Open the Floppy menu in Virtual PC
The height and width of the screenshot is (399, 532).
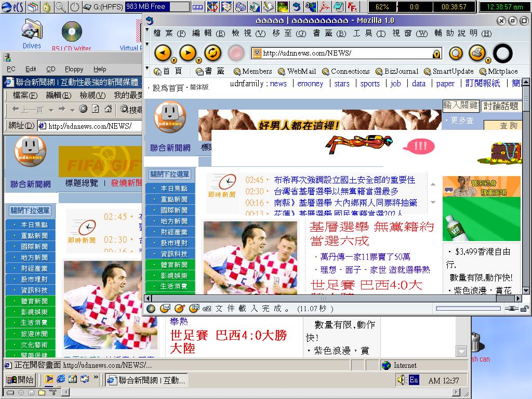[74, 69]
